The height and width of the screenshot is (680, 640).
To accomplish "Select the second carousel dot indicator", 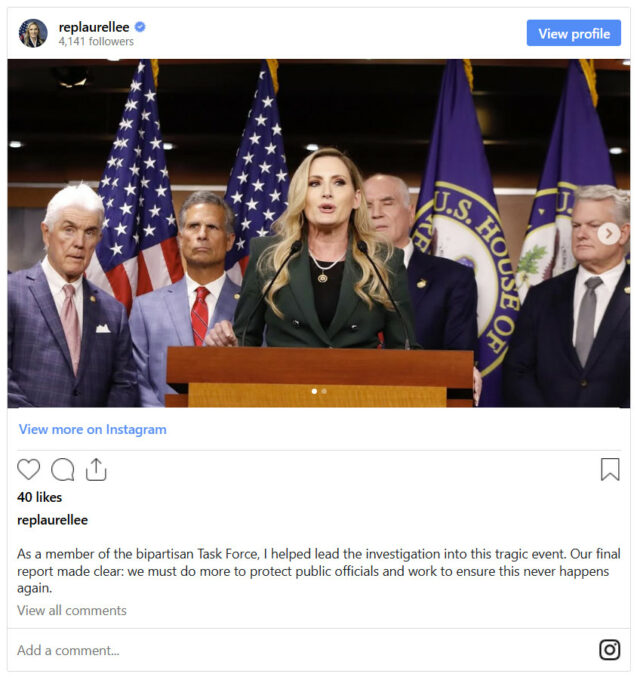I will (x=324, y=391).
